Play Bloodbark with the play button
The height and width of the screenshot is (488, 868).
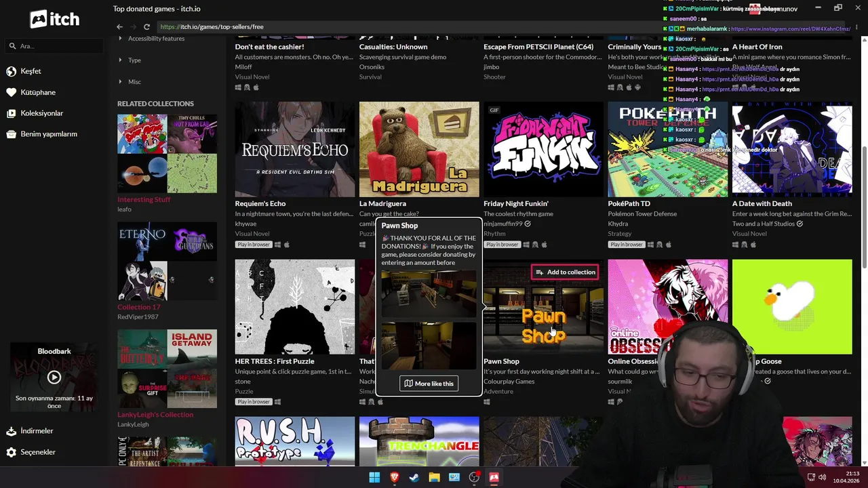[x=54, y=378]
